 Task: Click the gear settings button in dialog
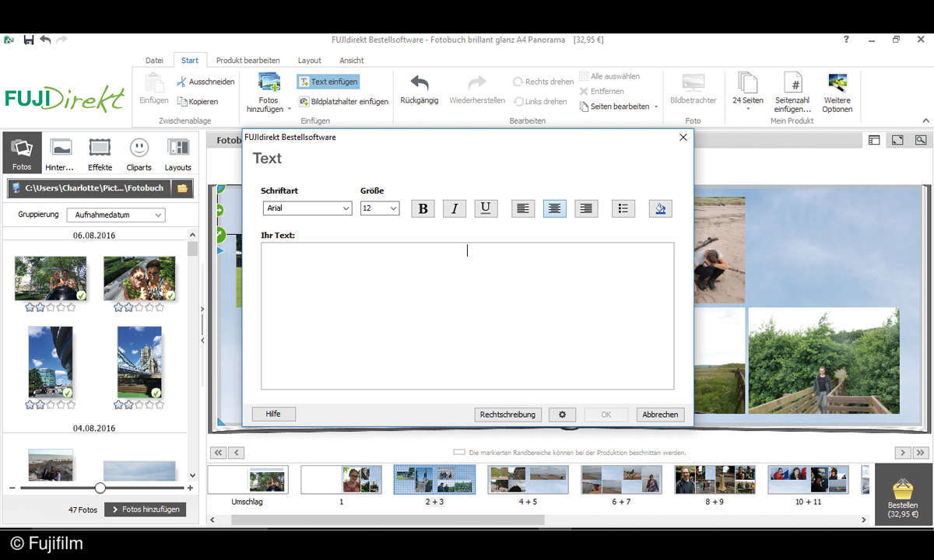click(562, 415)
